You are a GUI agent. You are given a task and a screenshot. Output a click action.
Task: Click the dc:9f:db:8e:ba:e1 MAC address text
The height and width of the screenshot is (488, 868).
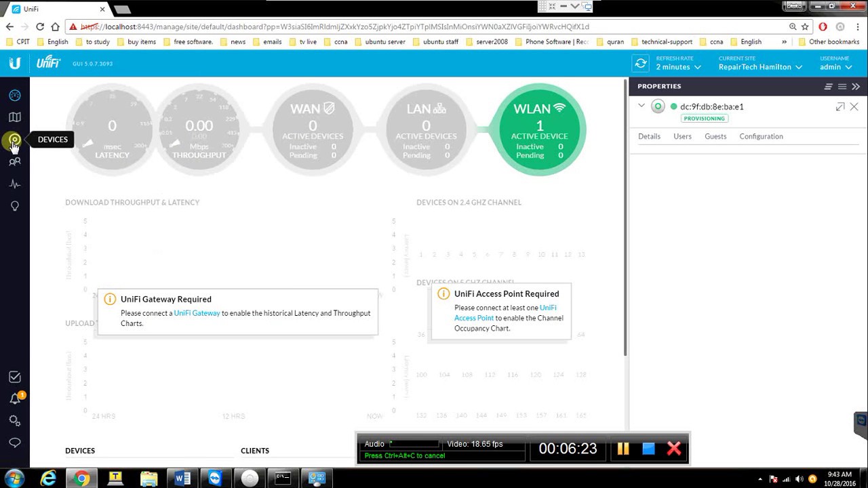(x=712, y=106)
